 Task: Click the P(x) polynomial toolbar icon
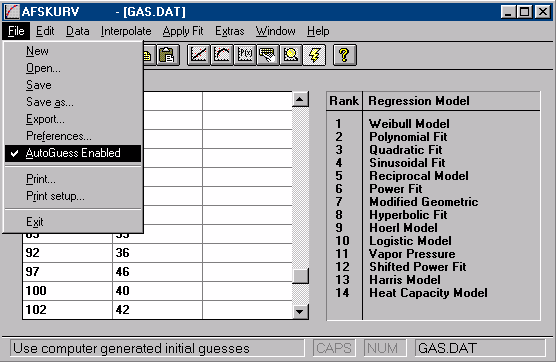[x=245, y=55]
